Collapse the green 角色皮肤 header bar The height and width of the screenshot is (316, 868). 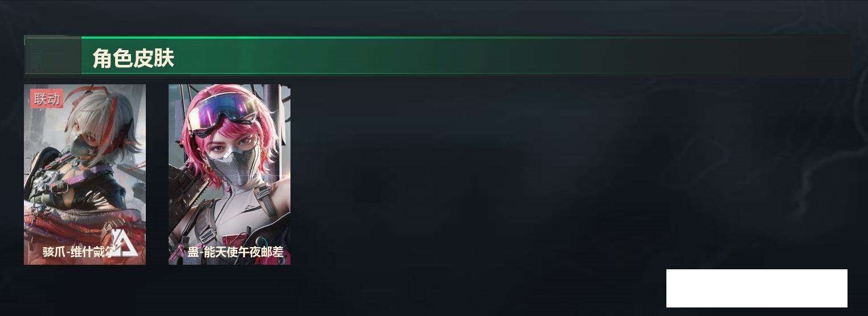(437, 56)
